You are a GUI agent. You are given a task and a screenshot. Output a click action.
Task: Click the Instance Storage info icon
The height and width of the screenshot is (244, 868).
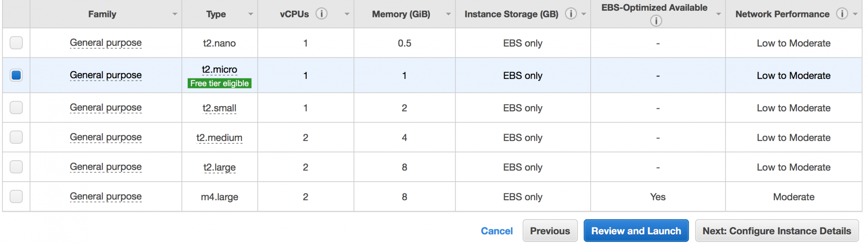tap(571, 14)
